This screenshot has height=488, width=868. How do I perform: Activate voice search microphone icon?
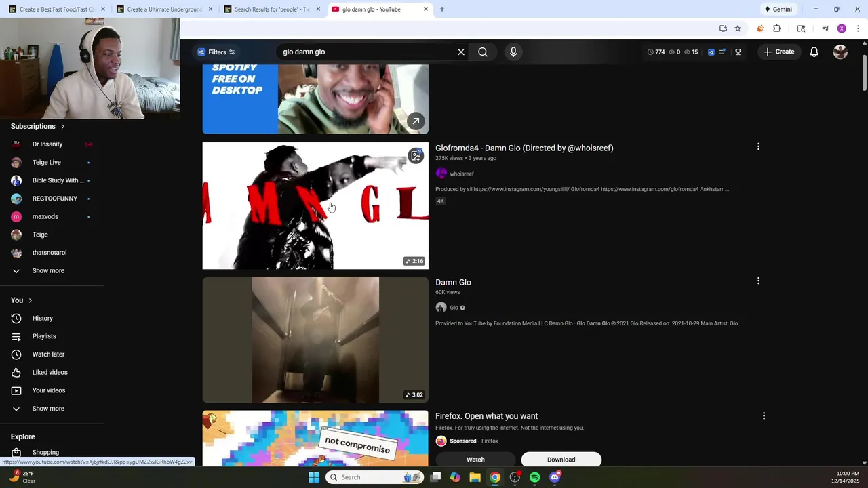click(513, 52)
